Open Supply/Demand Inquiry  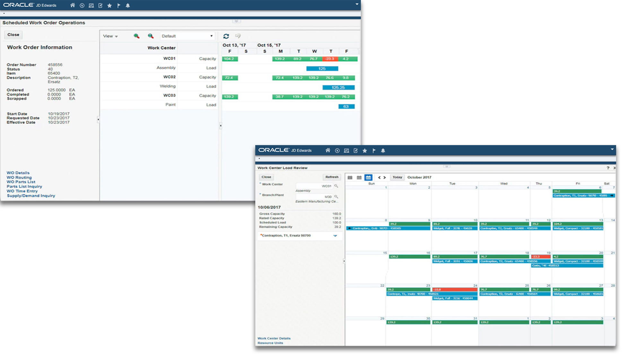tap(31, 195)
